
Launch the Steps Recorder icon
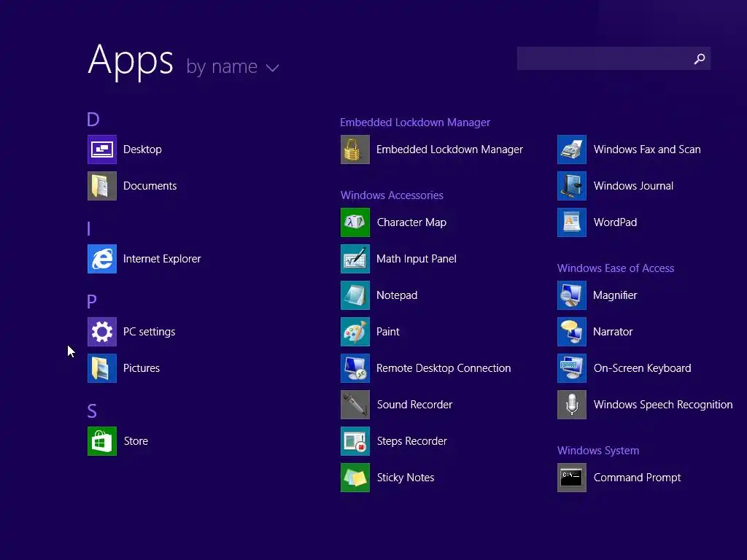point(355,441)
